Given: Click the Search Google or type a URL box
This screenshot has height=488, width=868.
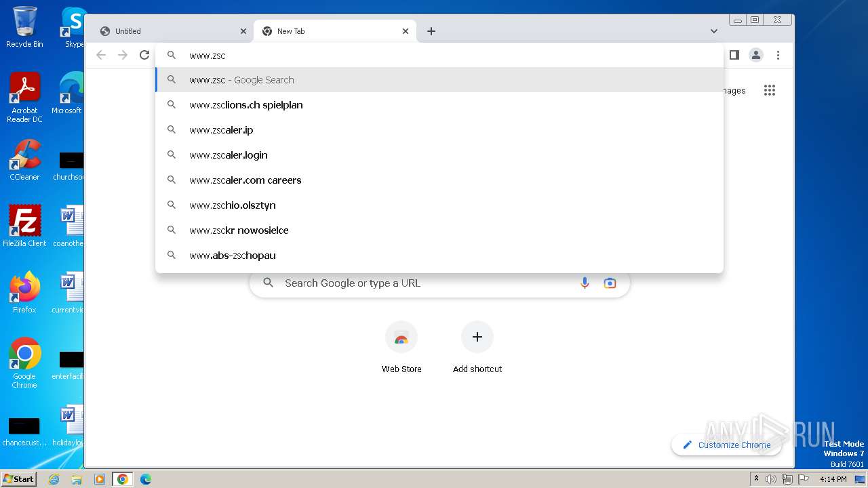Looking at the screenshot, I should click(439, 283).
